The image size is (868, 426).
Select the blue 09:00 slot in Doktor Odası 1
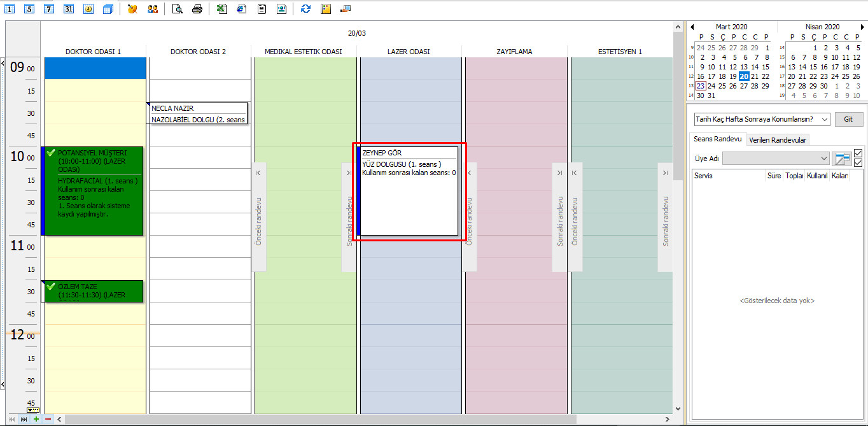[95, 68]
